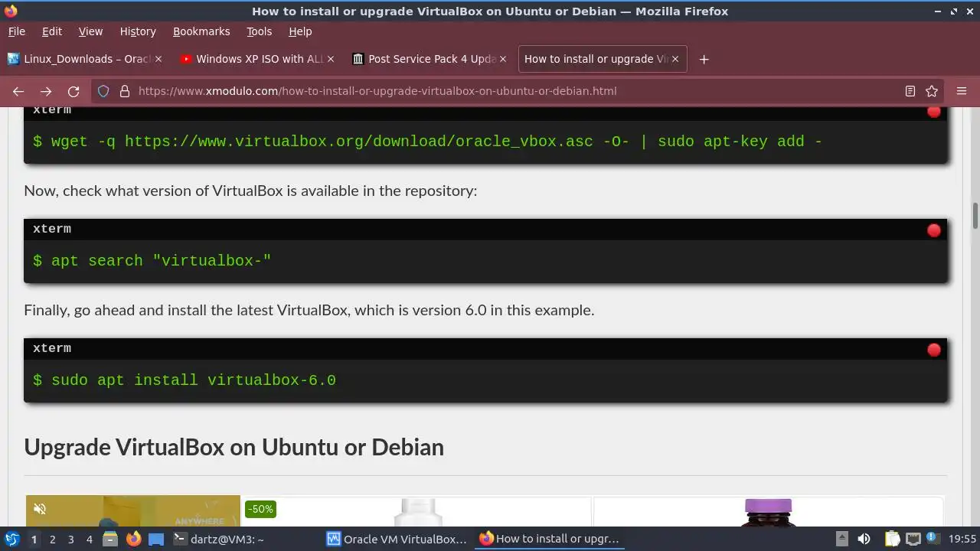Open the Help menu

click(300, 31)
